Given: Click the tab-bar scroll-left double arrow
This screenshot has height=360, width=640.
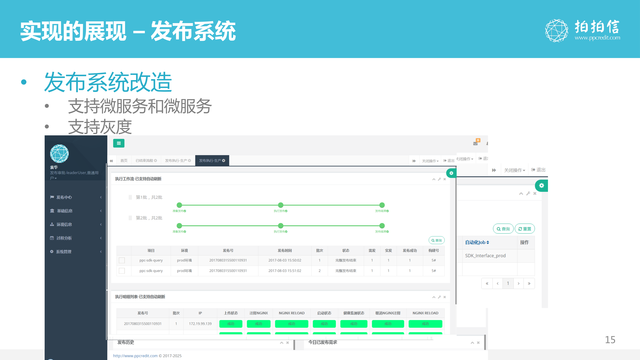Looking at the screenshot, I should point(111,161).
